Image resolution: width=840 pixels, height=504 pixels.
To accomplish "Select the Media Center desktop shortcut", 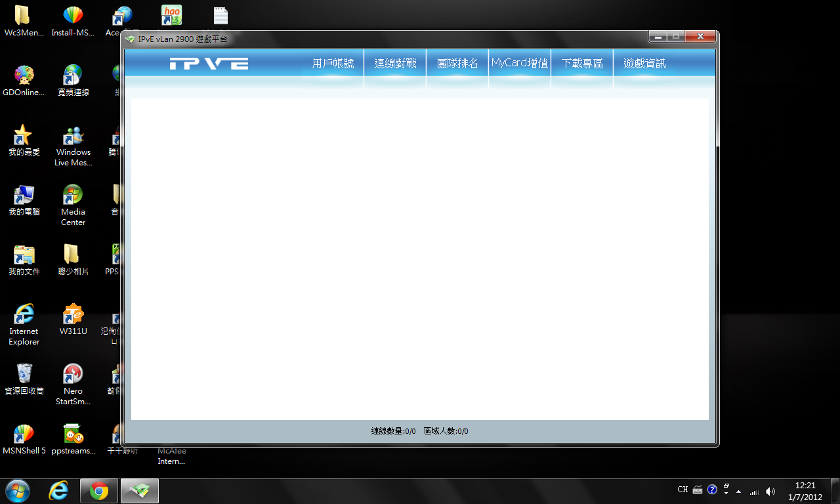I will coord(73,205).
